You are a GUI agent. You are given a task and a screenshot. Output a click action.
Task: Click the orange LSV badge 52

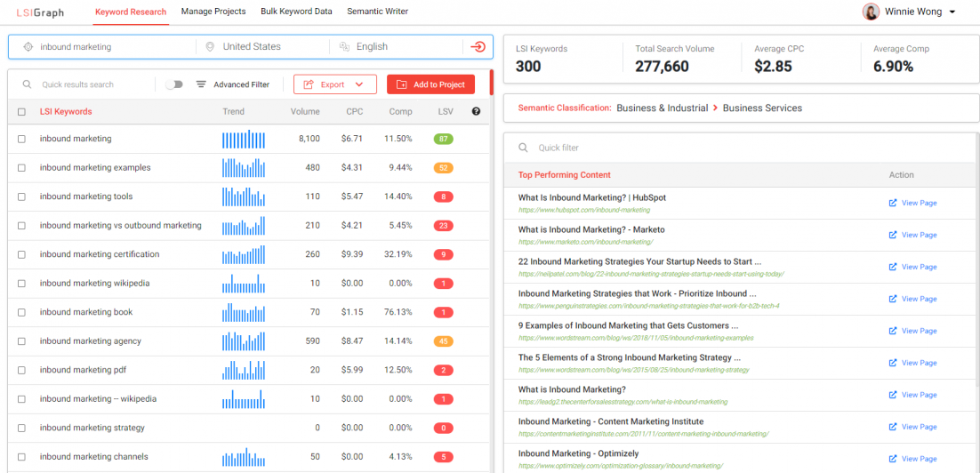point(443,167)
